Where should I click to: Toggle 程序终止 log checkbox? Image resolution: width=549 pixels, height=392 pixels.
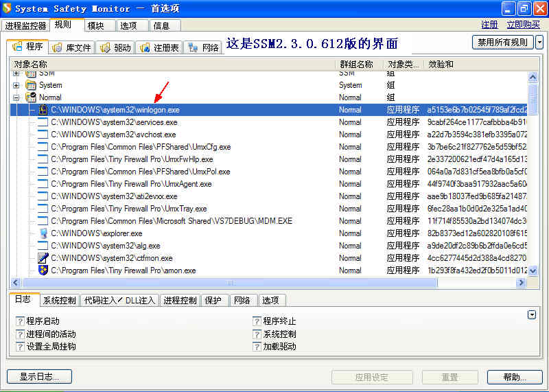(257, 321)
